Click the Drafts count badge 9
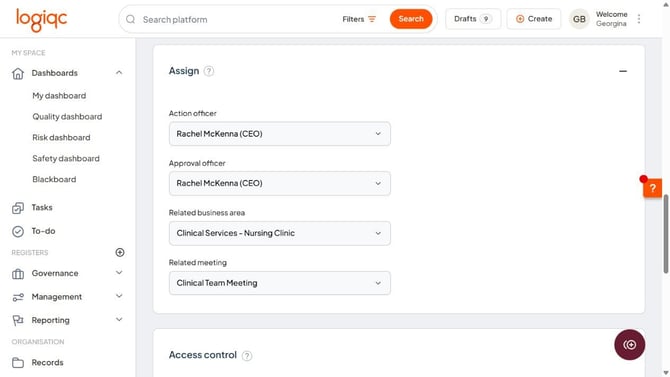 point(486,19)
